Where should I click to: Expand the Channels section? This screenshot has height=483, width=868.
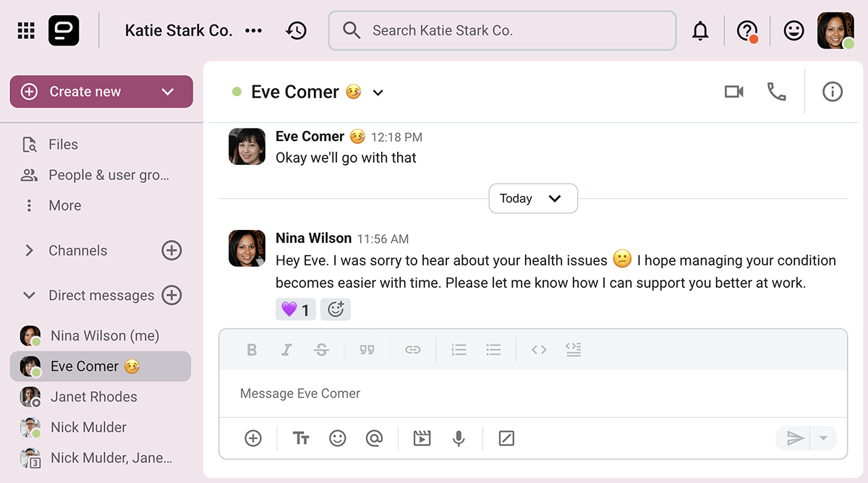(30, 251)
